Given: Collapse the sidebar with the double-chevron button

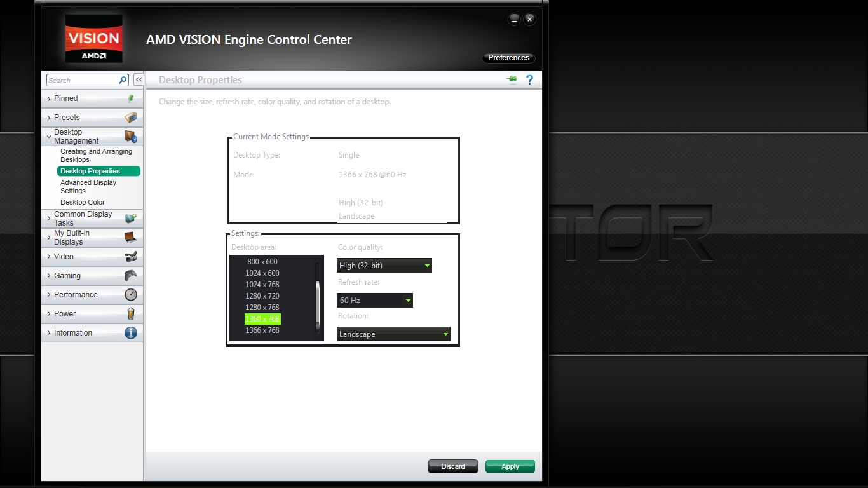Looking at the screenshot, I should coord(139,79).
